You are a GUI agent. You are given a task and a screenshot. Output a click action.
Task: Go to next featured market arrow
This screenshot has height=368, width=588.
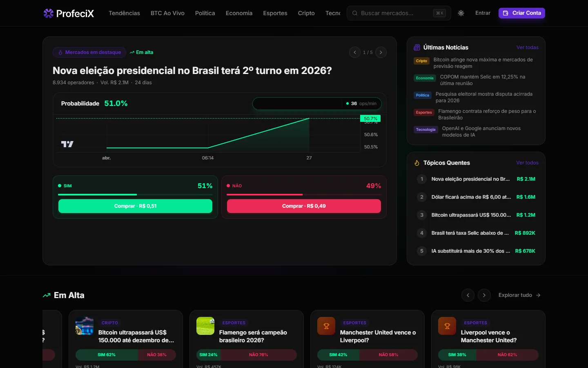pyautogui.click(x=381, y=52)
